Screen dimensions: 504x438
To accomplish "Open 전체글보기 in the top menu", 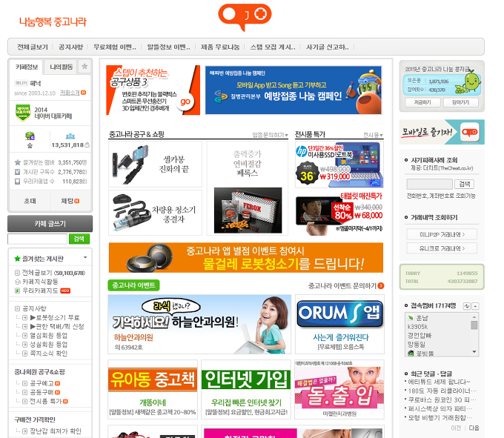I will point(32,47).
